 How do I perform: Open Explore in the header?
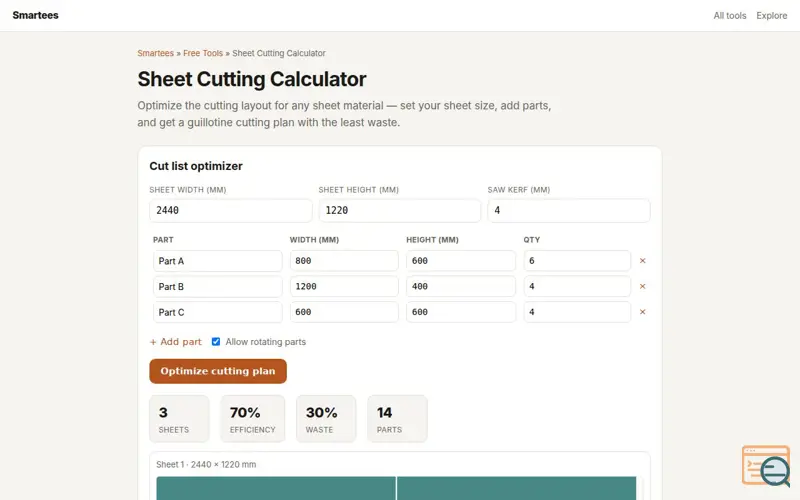pos(771,16)
